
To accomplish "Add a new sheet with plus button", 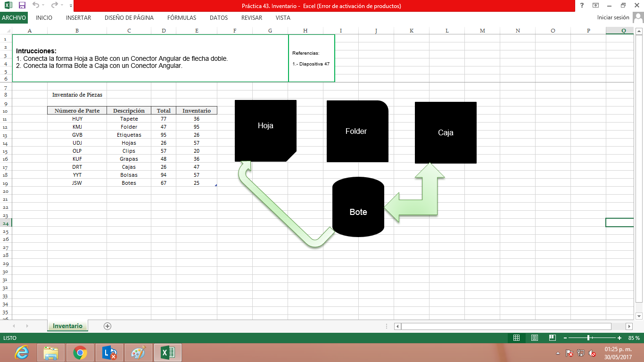I will [x=107, y=326].
